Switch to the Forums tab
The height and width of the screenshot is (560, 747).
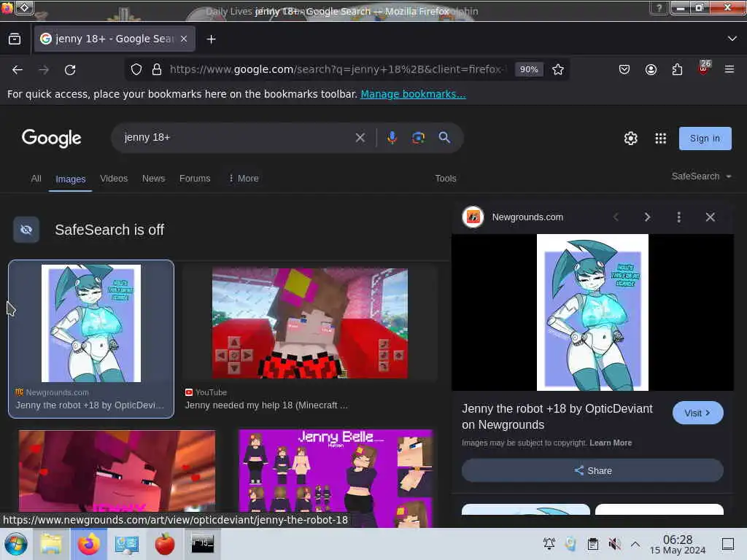(195, 179)
